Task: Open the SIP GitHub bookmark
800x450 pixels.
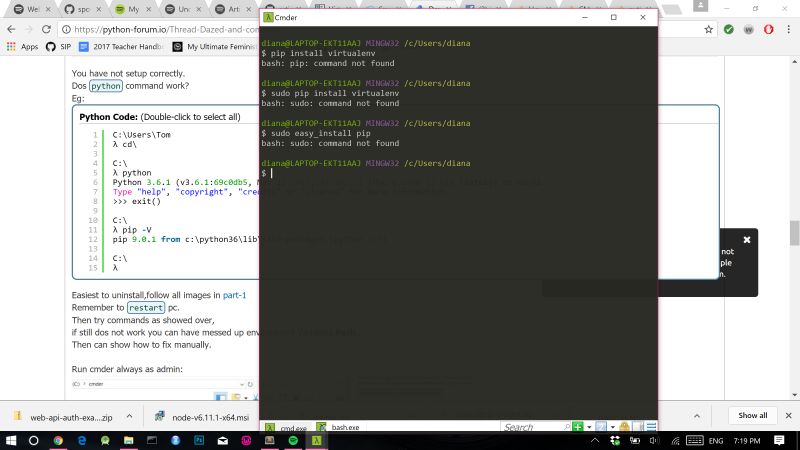Action: 58,46
